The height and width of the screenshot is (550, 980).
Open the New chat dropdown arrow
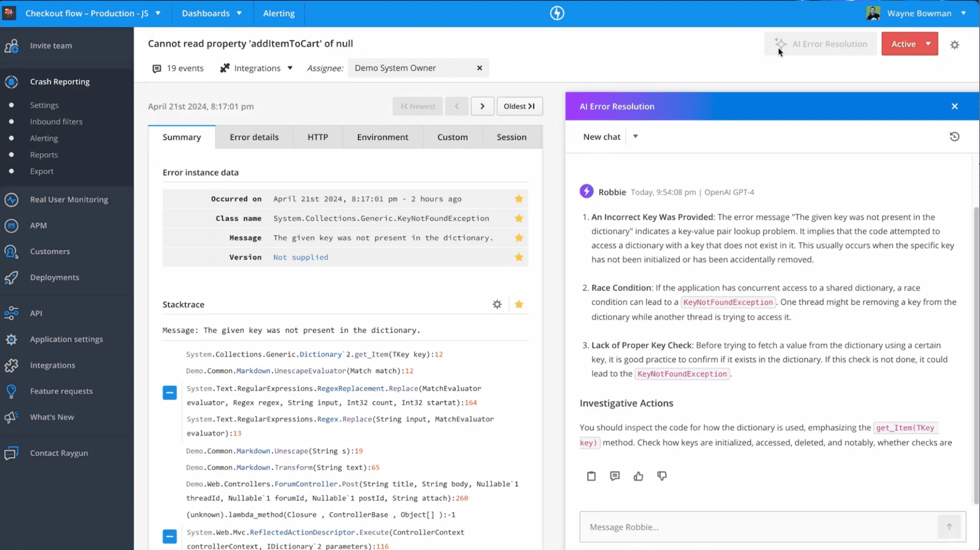[635, 136]
